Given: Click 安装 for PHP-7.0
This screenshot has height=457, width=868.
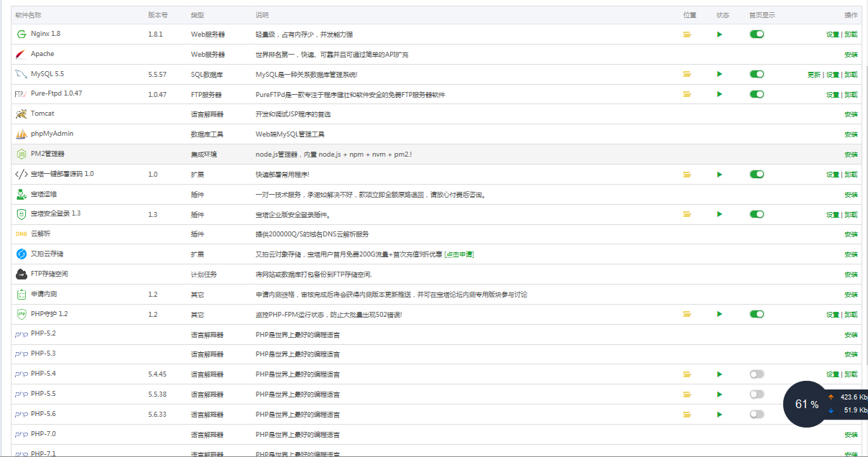Looking at the screenshot, I should 851,435.
